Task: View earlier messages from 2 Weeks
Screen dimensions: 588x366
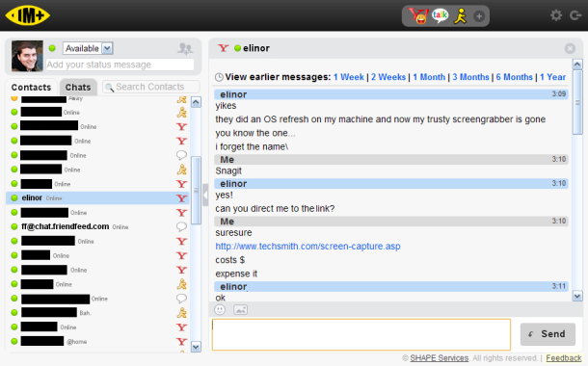Action: (388, 77)
